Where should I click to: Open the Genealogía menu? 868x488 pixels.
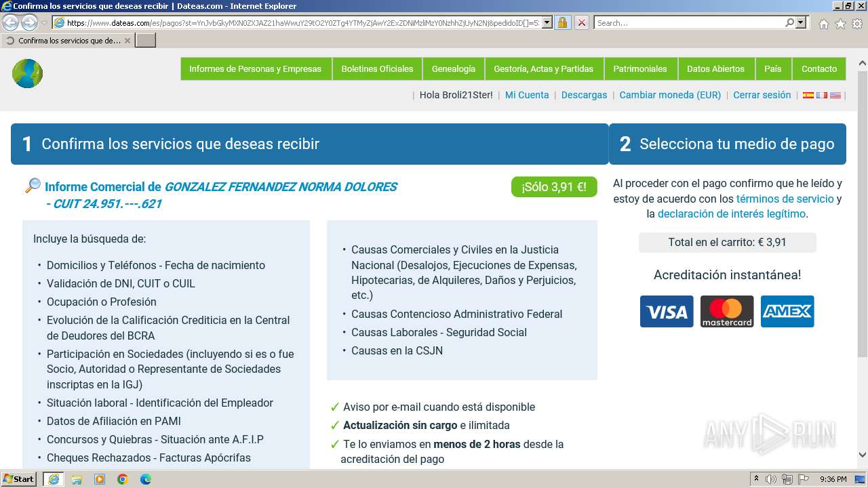pos(453,68)
